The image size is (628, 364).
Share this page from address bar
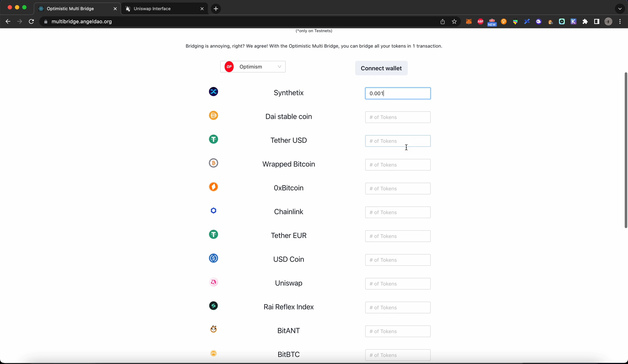pyautogui.click(x=442, y=21)
